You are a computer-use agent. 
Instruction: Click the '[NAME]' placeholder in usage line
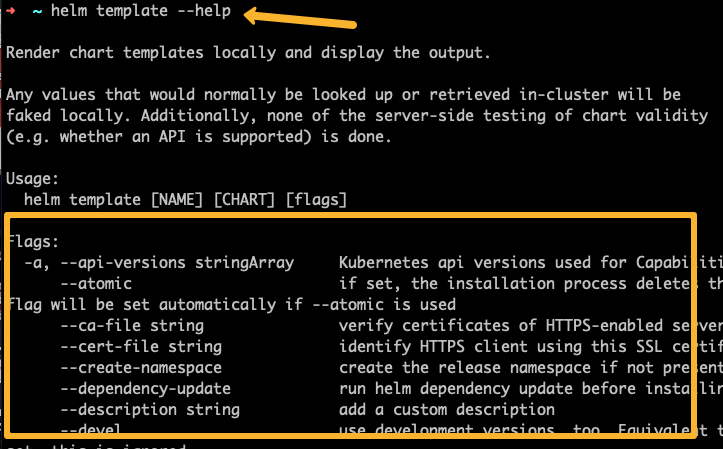[x=177, y=200]
